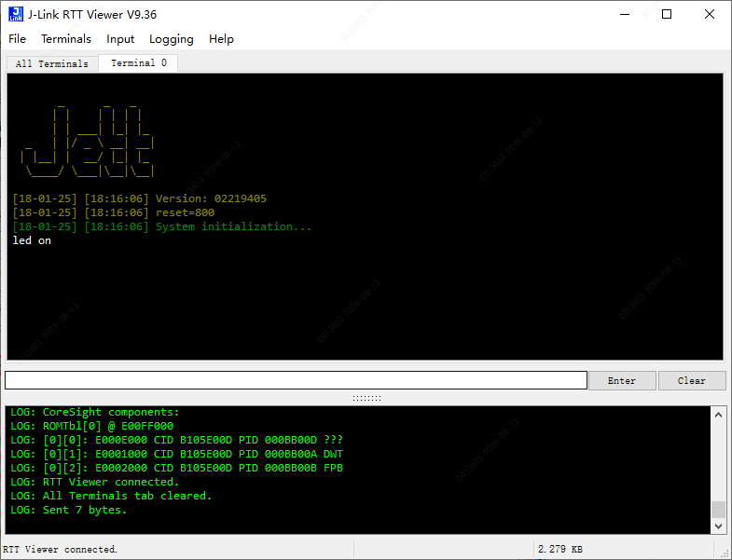Viewport: 732px width, 560px height.
Task: Click the 'reset=800' terminal line
Action: tap(114, 212)
